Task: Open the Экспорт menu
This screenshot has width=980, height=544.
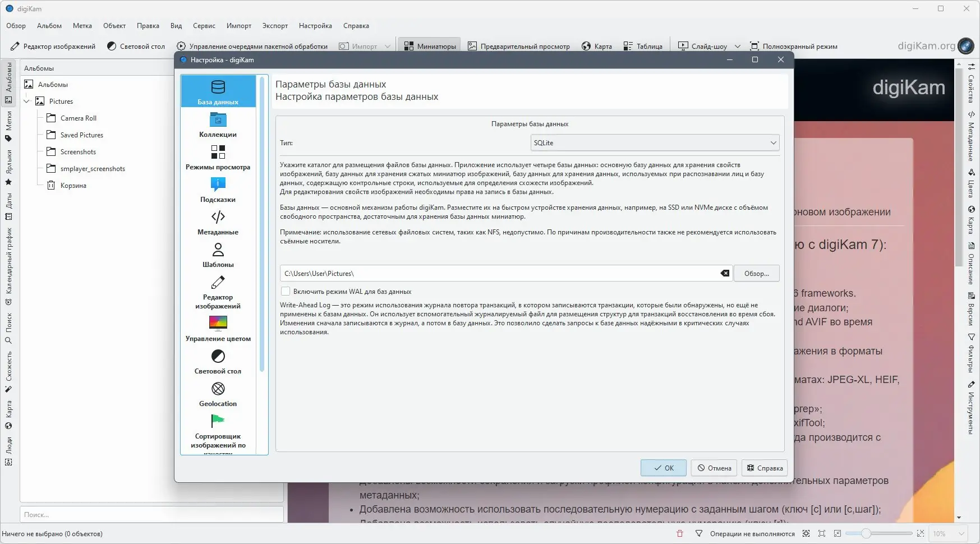Action: (275, 26)
